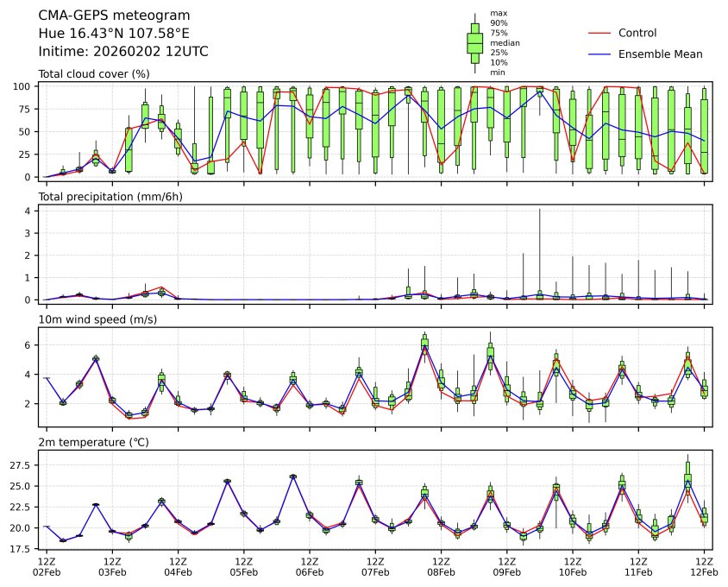
Task: Select the 'Control' legend label
Action: coord(637,33)
